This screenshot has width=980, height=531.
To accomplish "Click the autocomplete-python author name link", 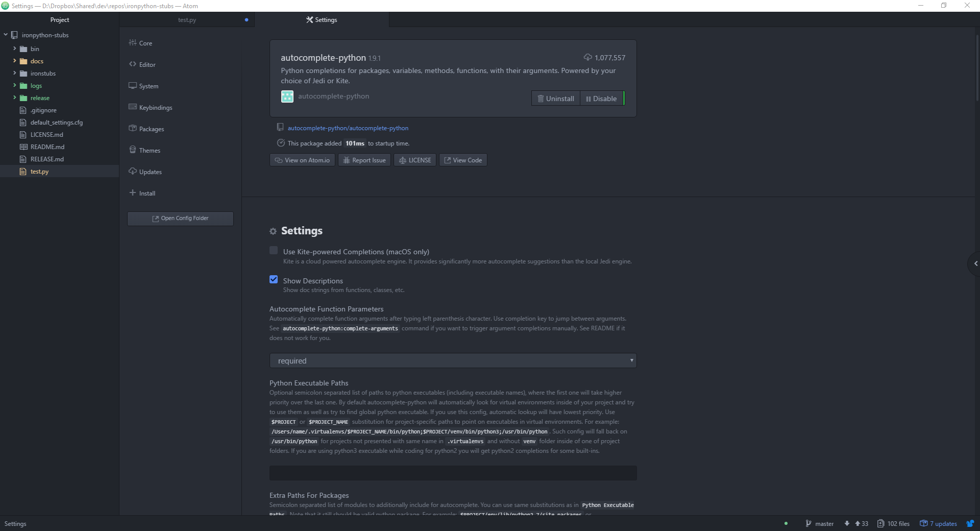I will (x=334, y=96).
